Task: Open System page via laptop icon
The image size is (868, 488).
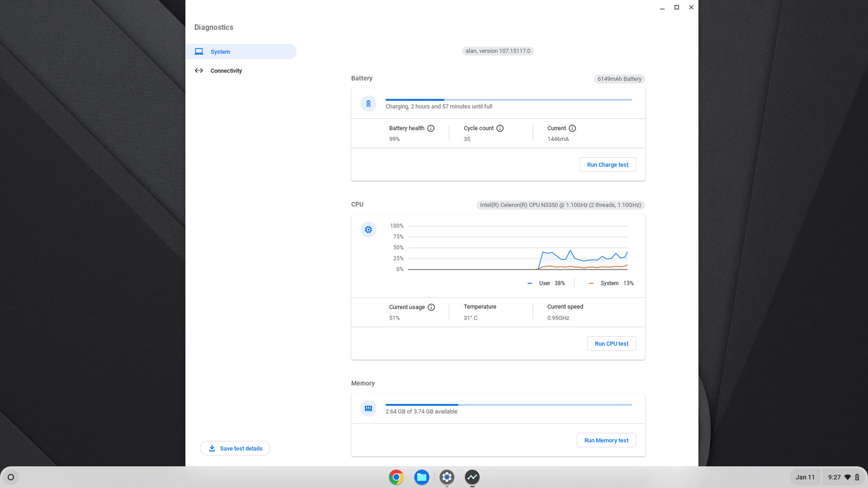Action: click(x=199, y=52)
